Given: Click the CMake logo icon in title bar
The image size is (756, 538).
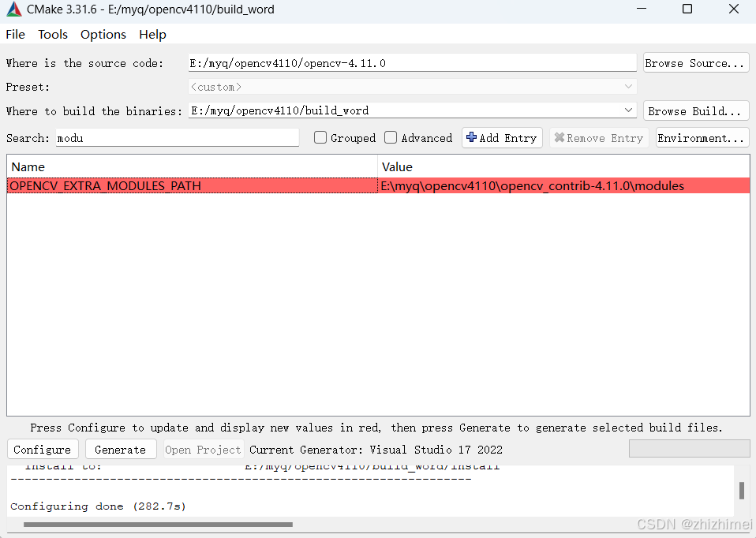Looking at the screenshot, I should tap(14, 9).
